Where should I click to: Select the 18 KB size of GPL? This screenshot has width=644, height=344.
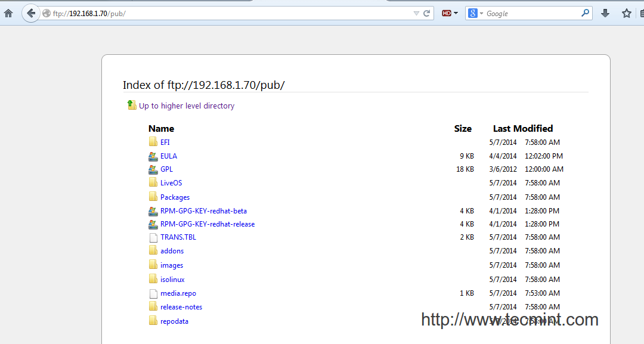(465, 169)
